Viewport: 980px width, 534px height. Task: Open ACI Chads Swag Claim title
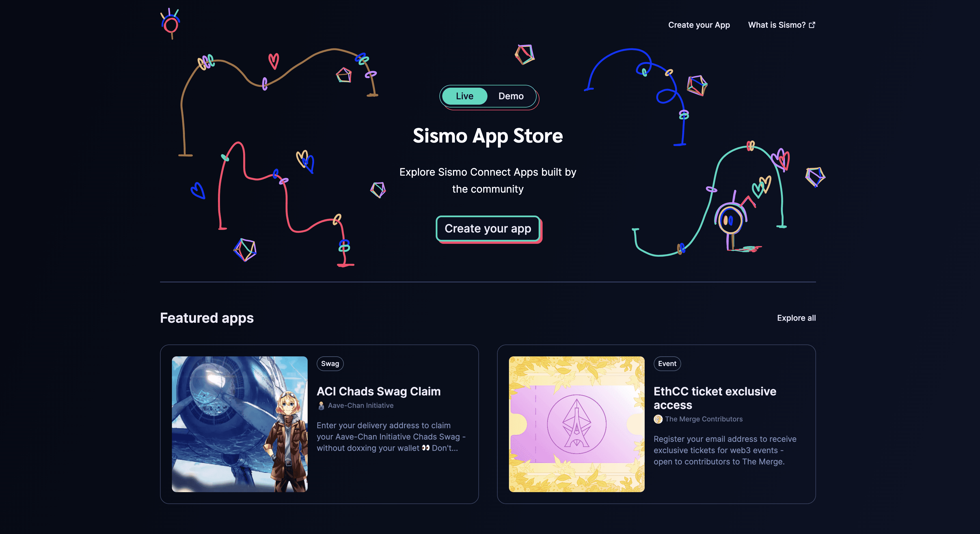coord(379,391)
